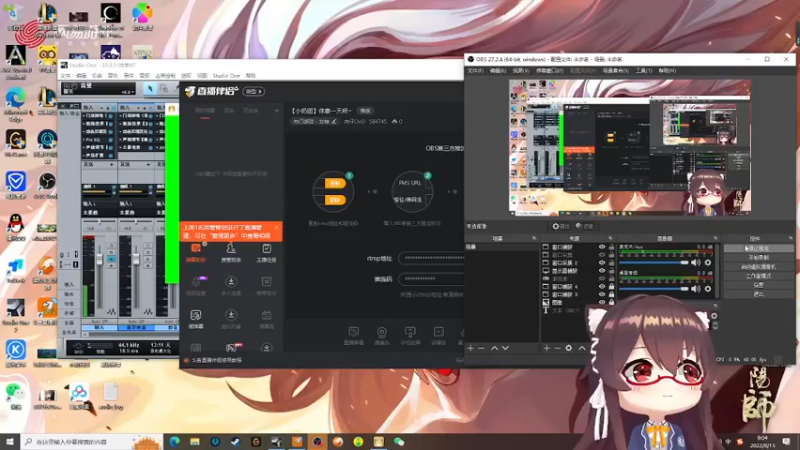Open OBS File menu
800x450 pixels.
tap(475, 70)
